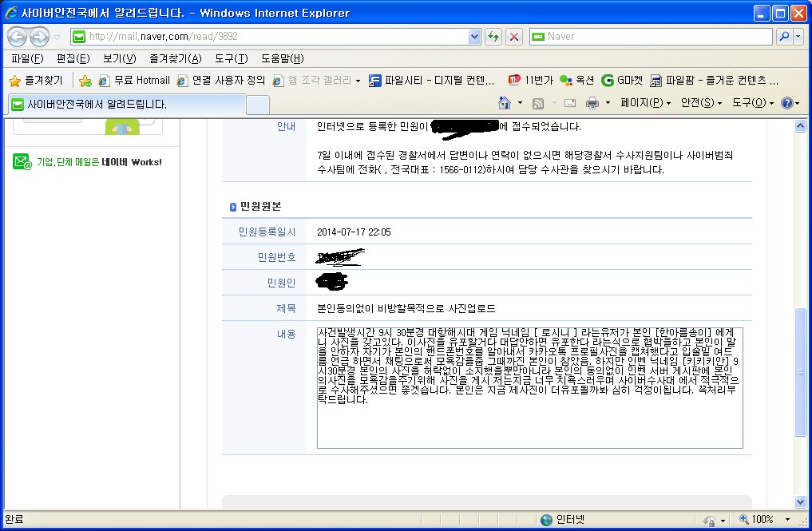Open the Home page icon
Screen dimensions: 812x531
point(504,103)
